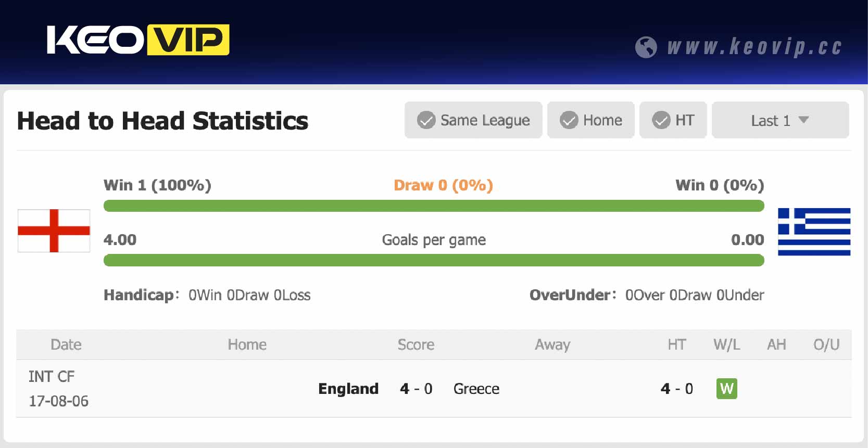Click the globe icon beside website URL
The width and height of the screenshot is (868, 448).
646,47
